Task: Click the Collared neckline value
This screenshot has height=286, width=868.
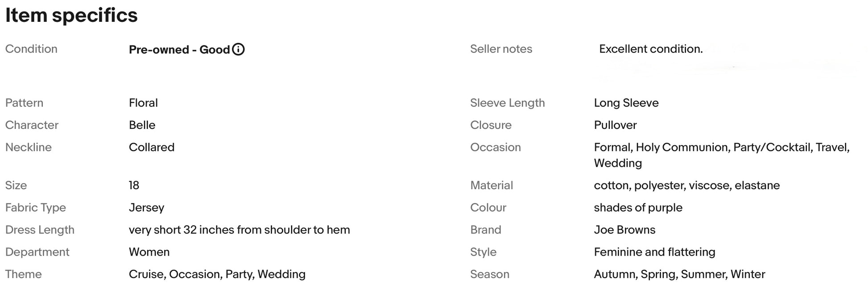Action: tap(151, 147)
